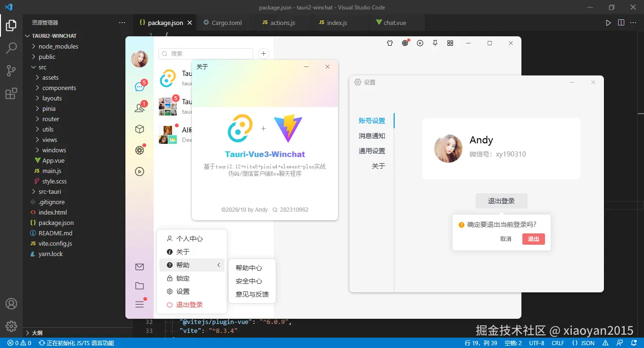Click the VS Code Run play button

[608, 23]
